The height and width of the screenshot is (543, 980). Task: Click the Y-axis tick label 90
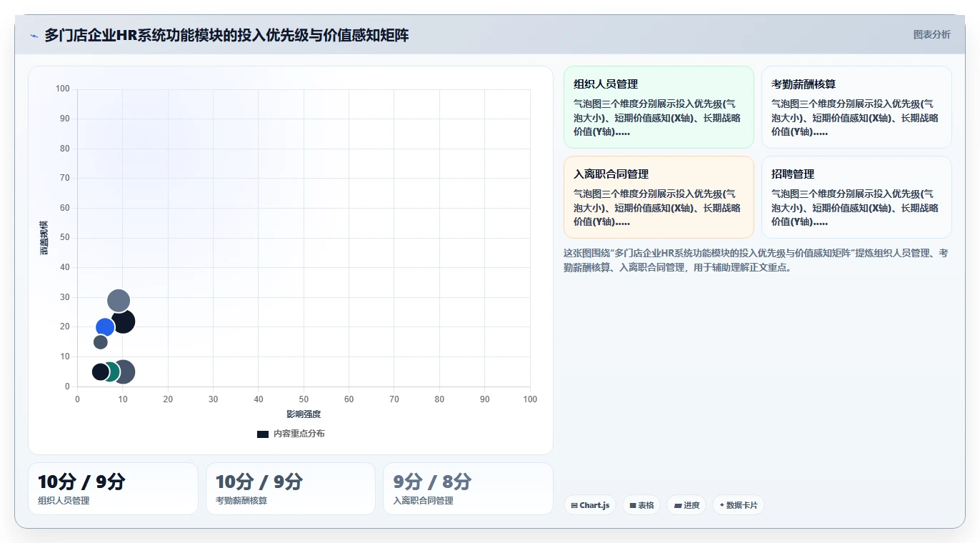point(65,119)
